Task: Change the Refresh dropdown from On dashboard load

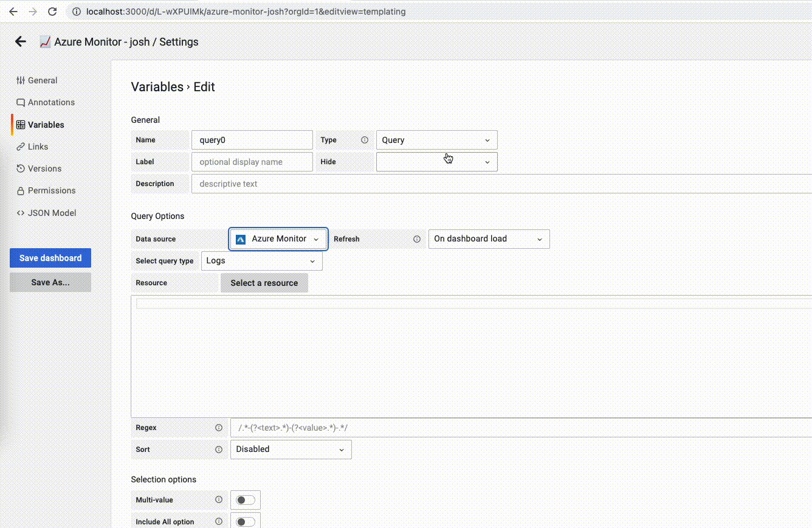Action: pyautogui.click(x=489, y=238)
